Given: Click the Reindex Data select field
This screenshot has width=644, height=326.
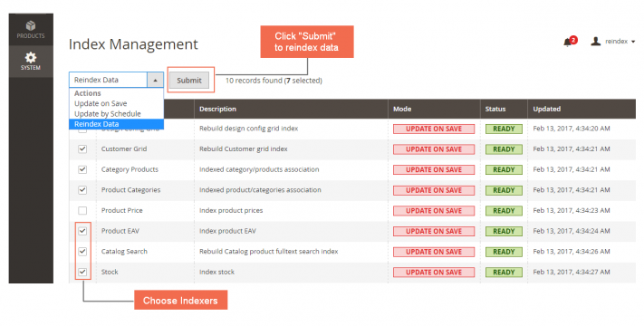Looking at the screenshot, I should coord(116,80).
